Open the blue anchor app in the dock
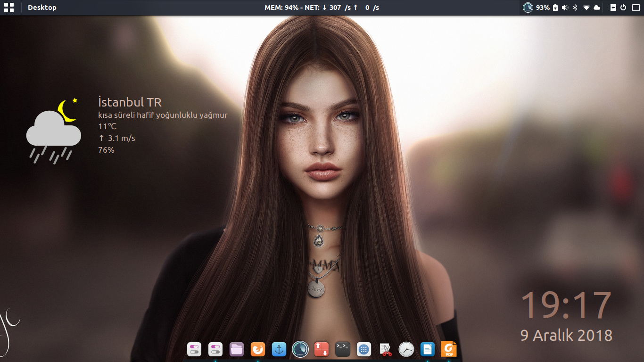Viewport: 644px width, 362px height. [x=279, y=349]
